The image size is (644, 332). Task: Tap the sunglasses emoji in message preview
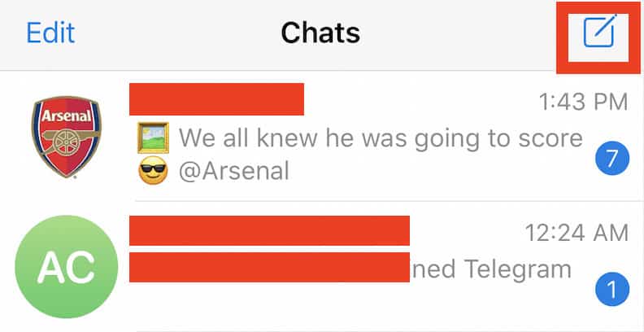(x=153, y=170)
